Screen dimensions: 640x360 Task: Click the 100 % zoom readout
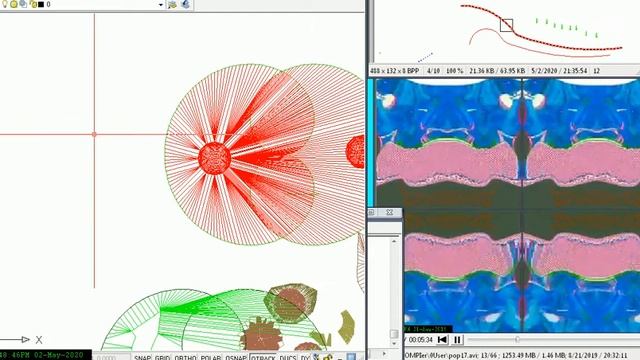pyautogui.click(x=454, y=71)
